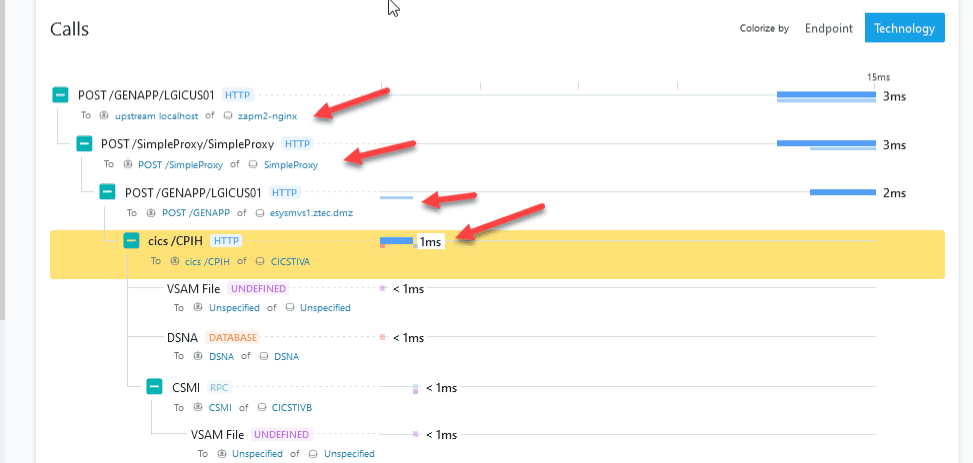
Task: Colorize calls by Endpoint
Action: point(829,28)
